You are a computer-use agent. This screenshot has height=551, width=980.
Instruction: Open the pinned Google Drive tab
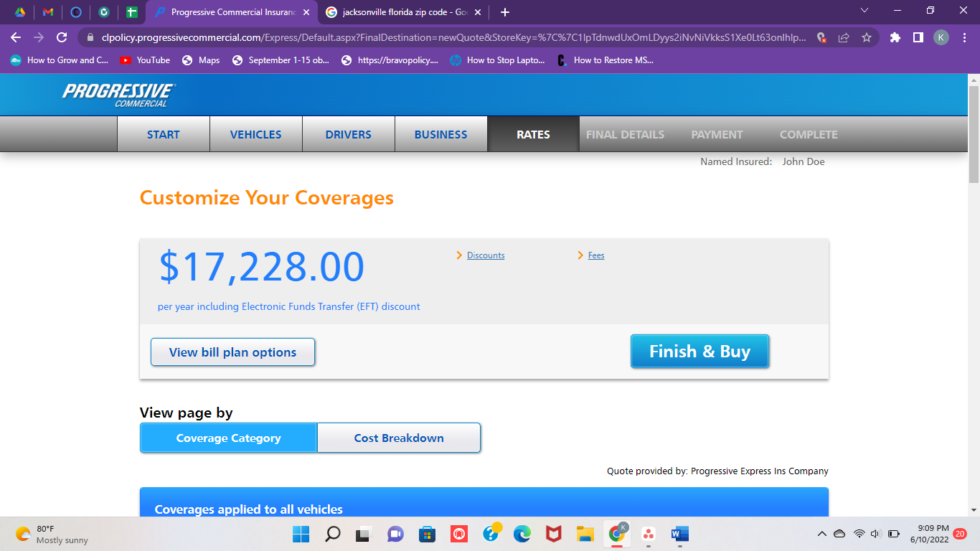[x=21, y=12]
